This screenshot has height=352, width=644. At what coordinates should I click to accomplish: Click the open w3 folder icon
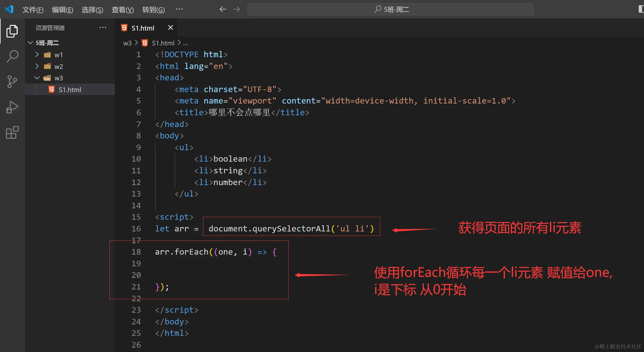(x=47, y=78)
